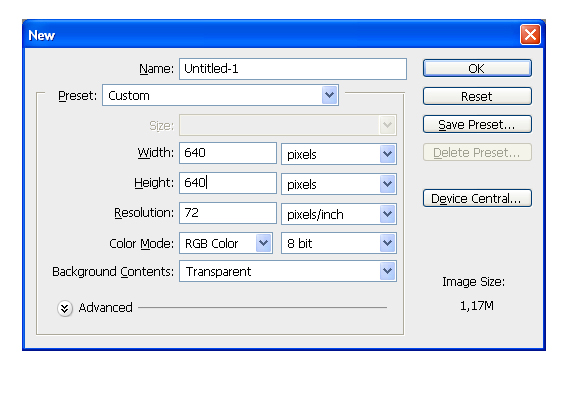Click the Advanced label text
Viewport: 567px width, 399px height.
pyautogui.click(x=106, y=307)
